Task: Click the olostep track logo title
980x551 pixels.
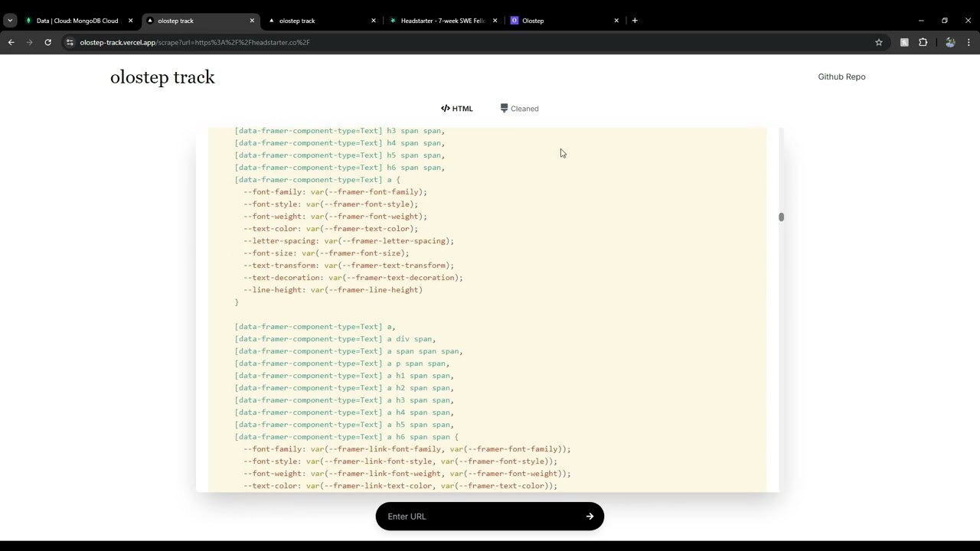Action: [x=162, y=77]
